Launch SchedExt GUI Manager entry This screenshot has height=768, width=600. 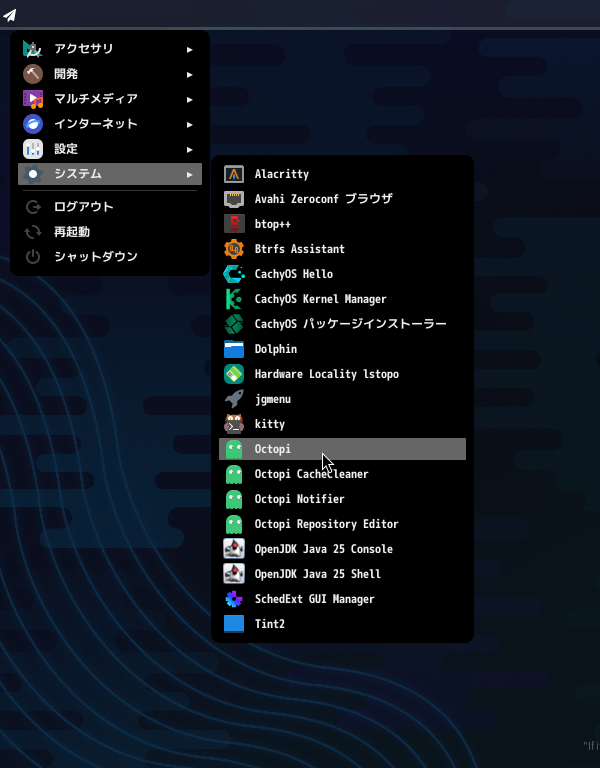point(342,599)
